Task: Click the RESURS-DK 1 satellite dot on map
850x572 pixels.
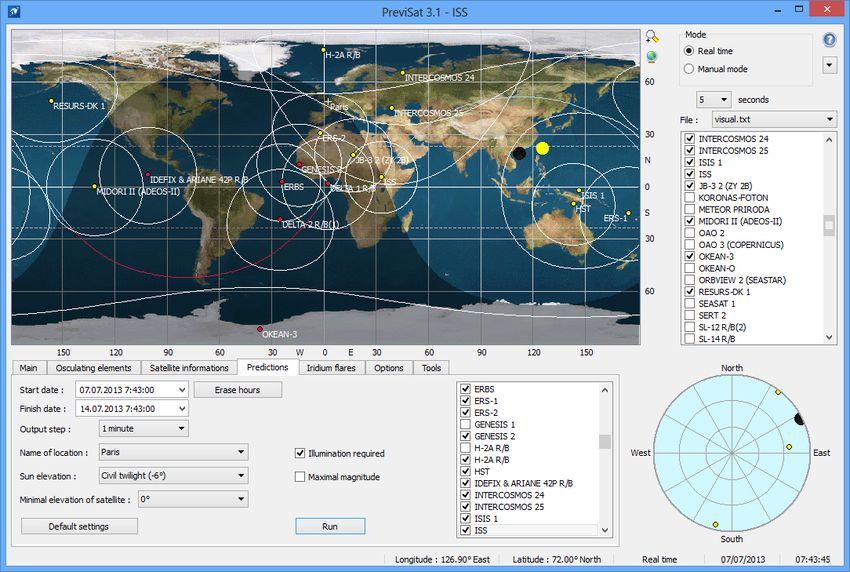Action: [51, 101]
